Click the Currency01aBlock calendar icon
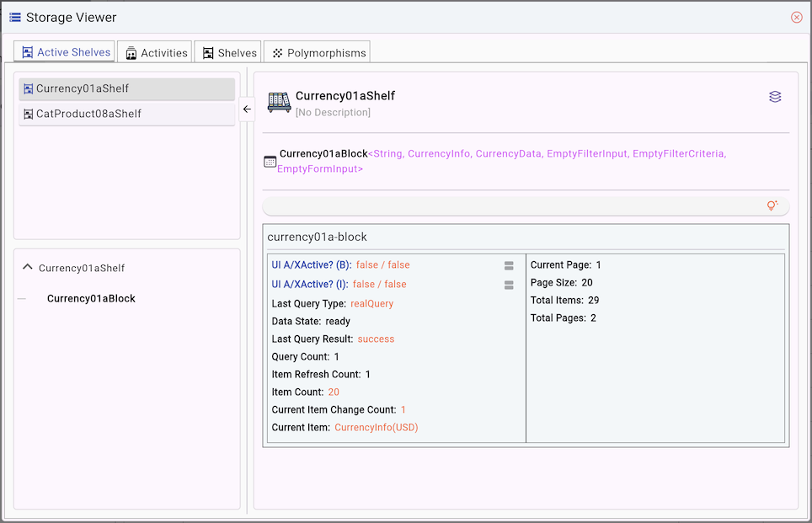812x523 pixels. 270,162
